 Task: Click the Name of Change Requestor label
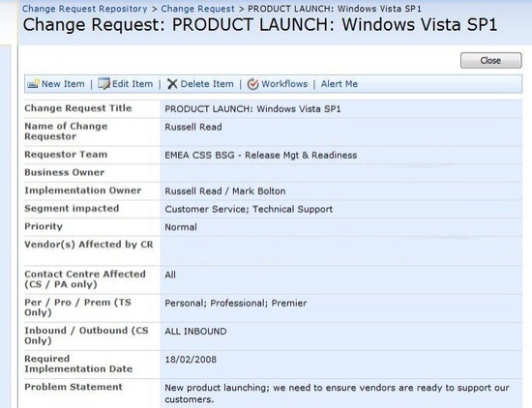pyautogui.click(x=66, y=131)
